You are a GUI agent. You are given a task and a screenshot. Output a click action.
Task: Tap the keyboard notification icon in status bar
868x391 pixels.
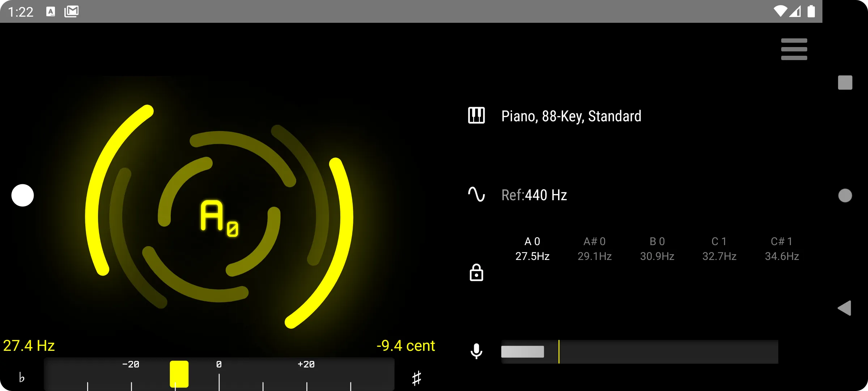point(51,12)
